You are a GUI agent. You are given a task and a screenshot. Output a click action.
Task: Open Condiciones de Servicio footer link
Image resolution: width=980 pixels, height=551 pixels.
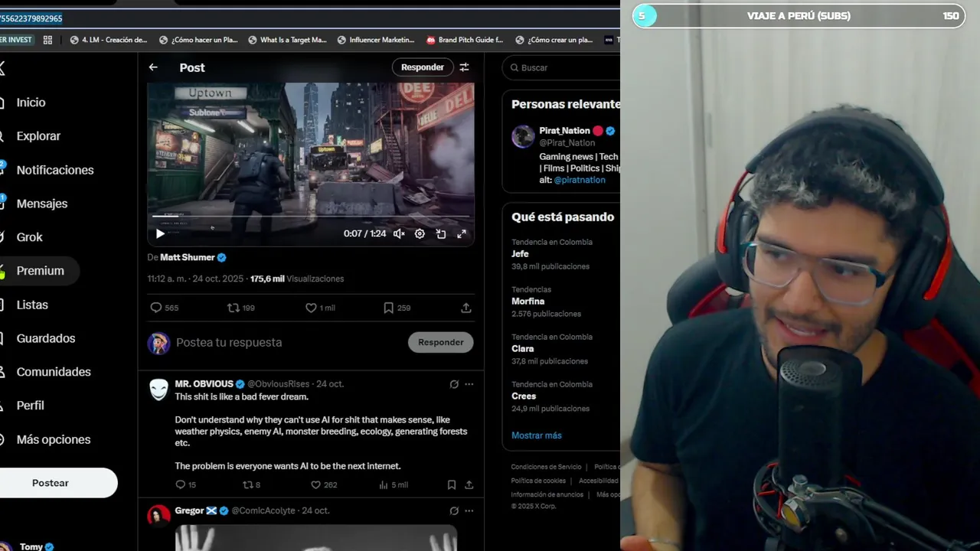pos(547,467)
